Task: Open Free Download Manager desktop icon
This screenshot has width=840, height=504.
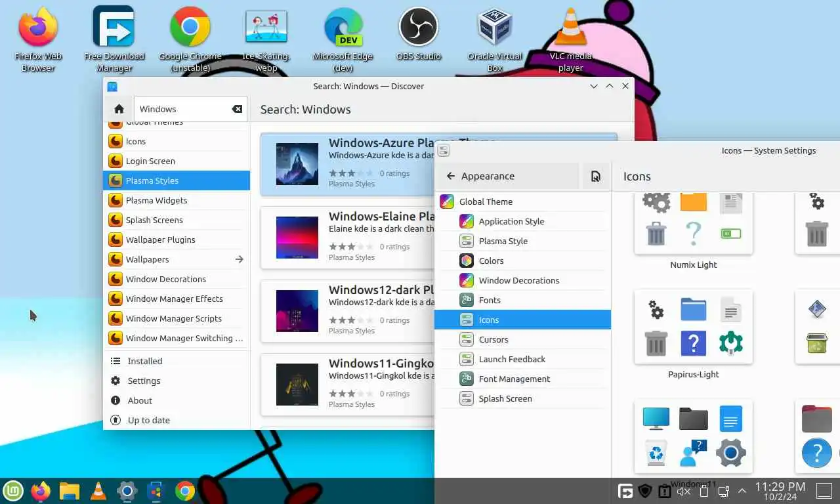Action: click(114, 39)
